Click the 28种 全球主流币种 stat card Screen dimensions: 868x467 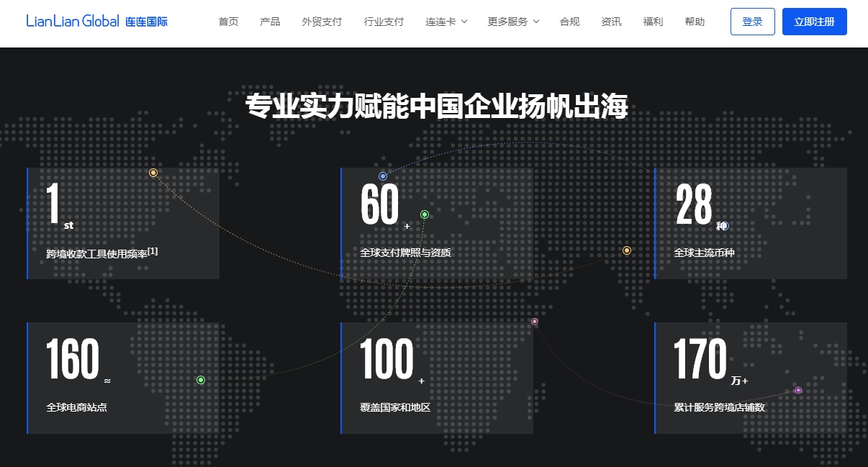tap(751, 223)
